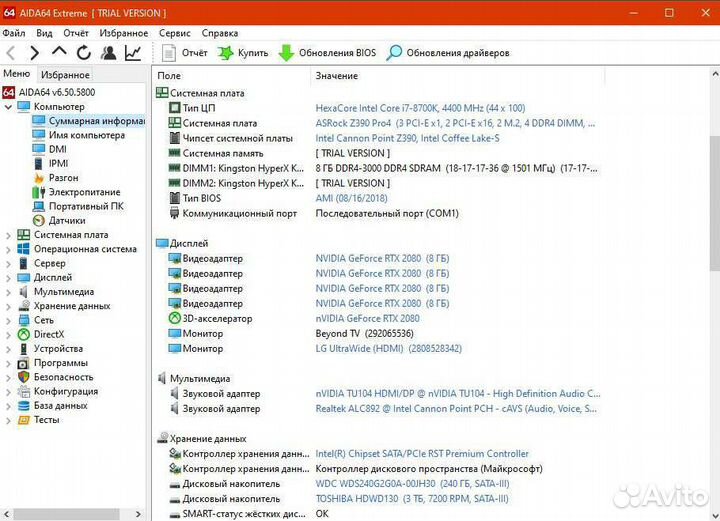Select Суммарная информация in the tree
Viewport: 720px width, 521px height.
[89, 121]
